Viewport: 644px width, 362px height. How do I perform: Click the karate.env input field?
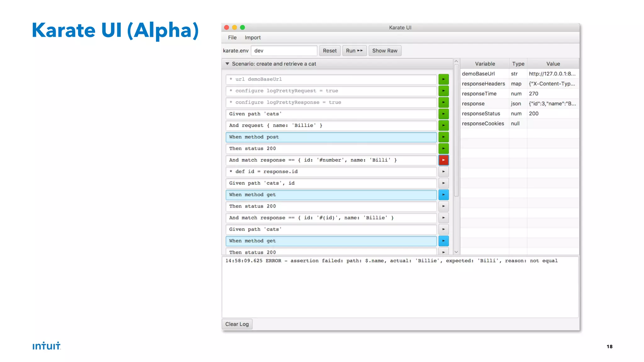pos(284,51)
